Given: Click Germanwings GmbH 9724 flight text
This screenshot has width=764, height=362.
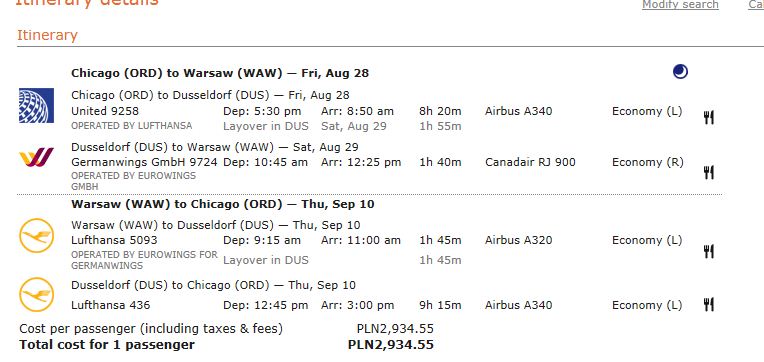Looking at the screenshot, I should coord(144,162).
